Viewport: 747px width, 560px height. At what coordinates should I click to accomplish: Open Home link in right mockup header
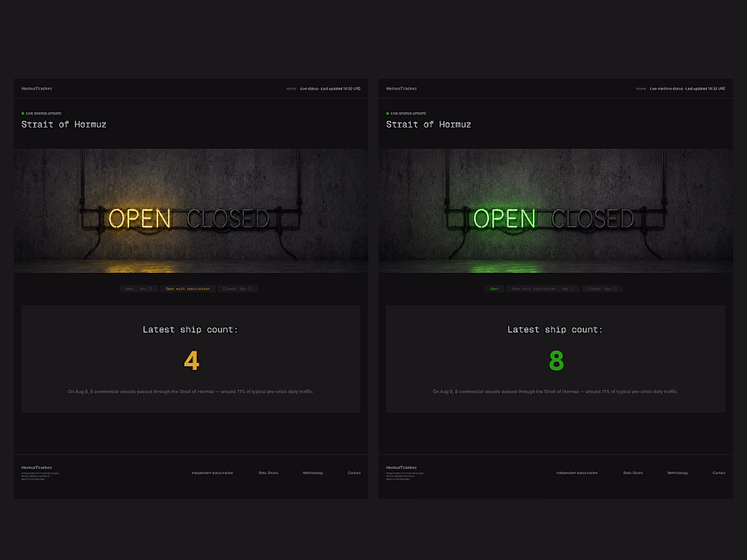[641, 88]
